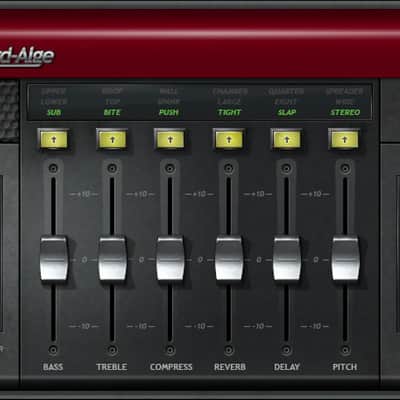Click the BASS label under the first fader
The width and height of the screenshot is (400, 400).
pos(53,367)
